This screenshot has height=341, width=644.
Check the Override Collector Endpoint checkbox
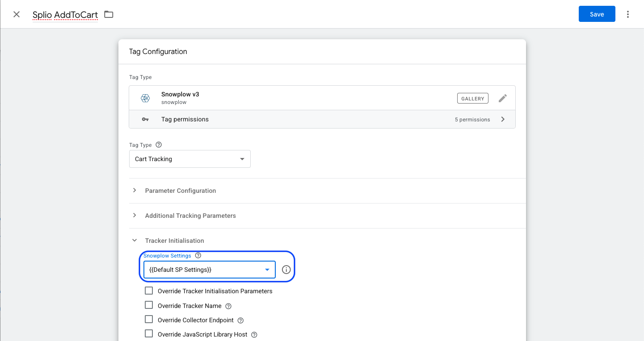pos(149,320)
